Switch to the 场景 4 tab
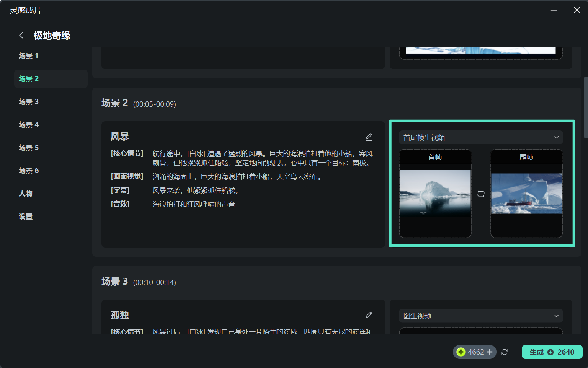Viewport: 588px width, 368px height. [x=29, y=124]
